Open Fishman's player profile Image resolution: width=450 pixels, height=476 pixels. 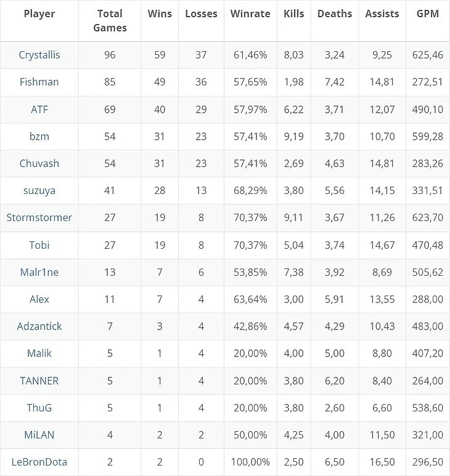point(39,82)
